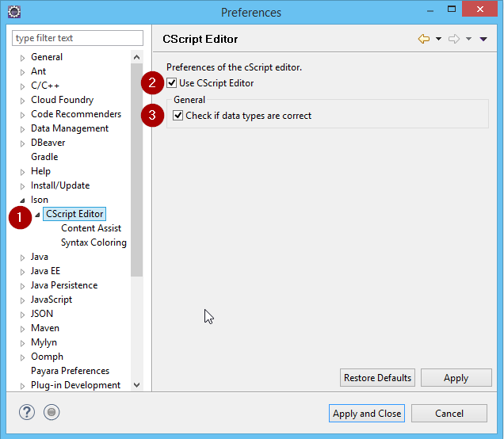Click the forward navigation arrow icon
The width and height of the screenshot is (504, 439).
tap(454, 39)
